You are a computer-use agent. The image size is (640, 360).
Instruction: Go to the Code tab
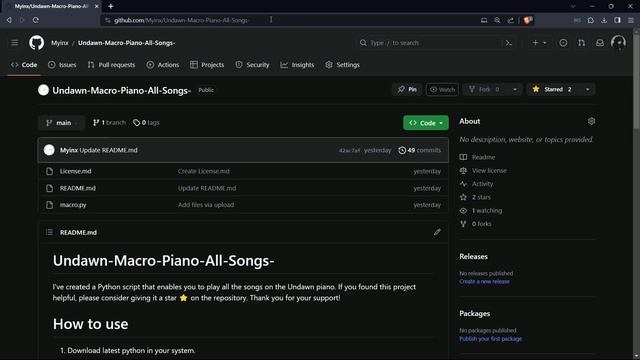(24, 65)
